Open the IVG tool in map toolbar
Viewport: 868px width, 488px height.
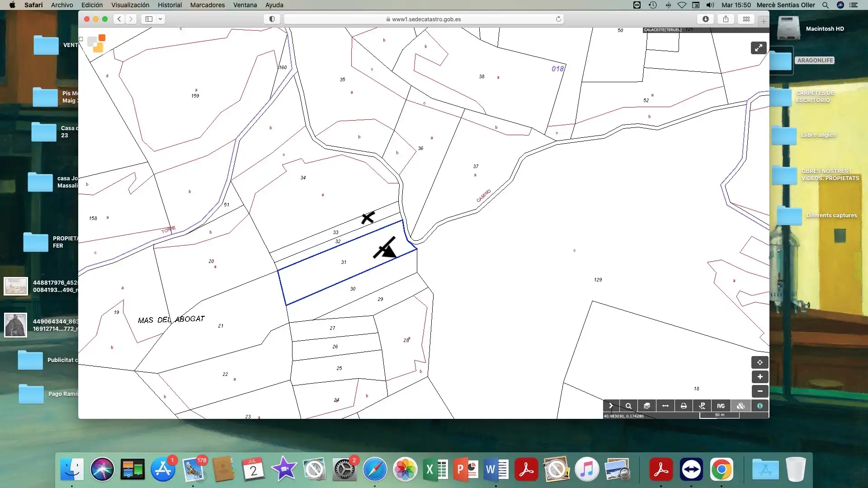coord(721,406)
